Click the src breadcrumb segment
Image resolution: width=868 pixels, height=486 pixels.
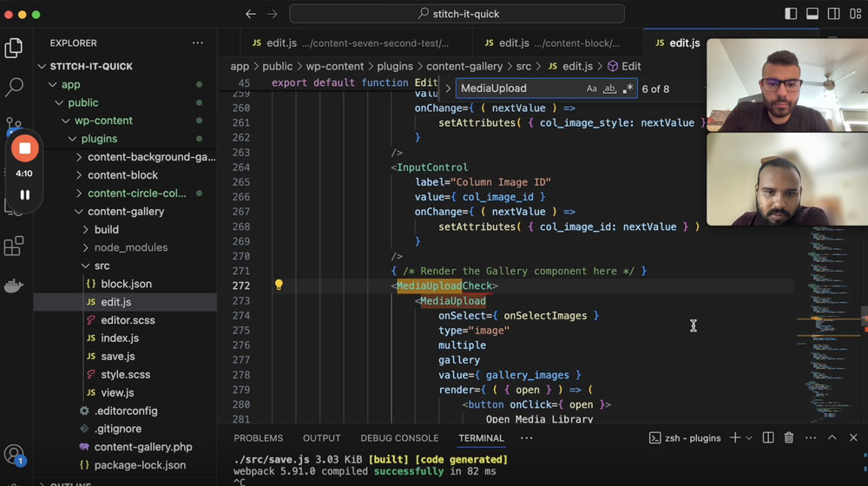click(x=523, y=67)
